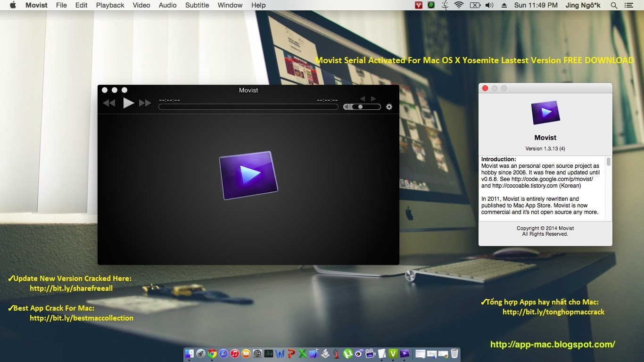Launch Microsoft Word from the Dock

[x=280, y=354]
